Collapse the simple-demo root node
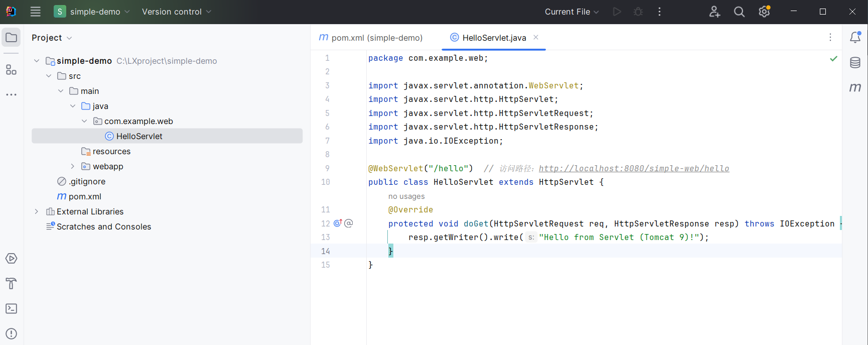 pyautogui.click(x=37, y=61)
